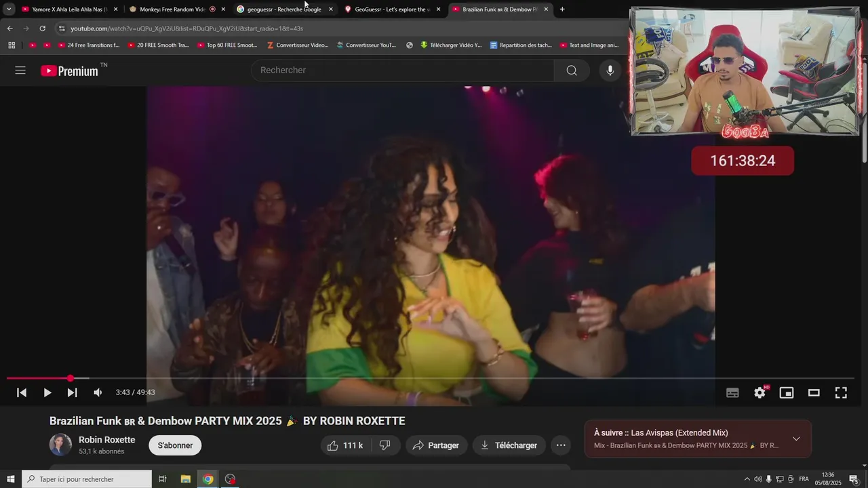The image size is (868, 488).
Task: Open Convertisseur YouT... bookmark
Action: click(x=366, y=45)
